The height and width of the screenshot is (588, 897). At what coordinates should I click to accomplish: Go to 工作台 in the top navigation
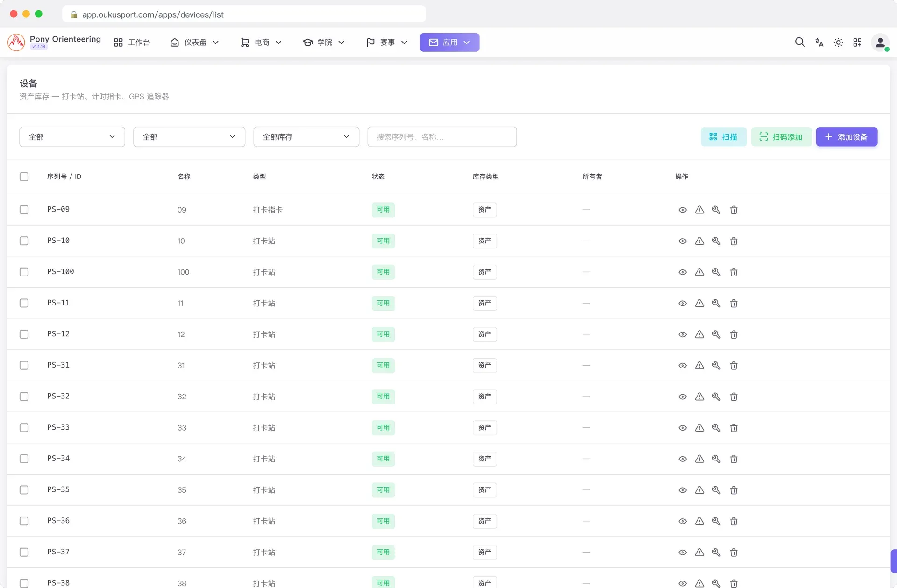point(132,43)
